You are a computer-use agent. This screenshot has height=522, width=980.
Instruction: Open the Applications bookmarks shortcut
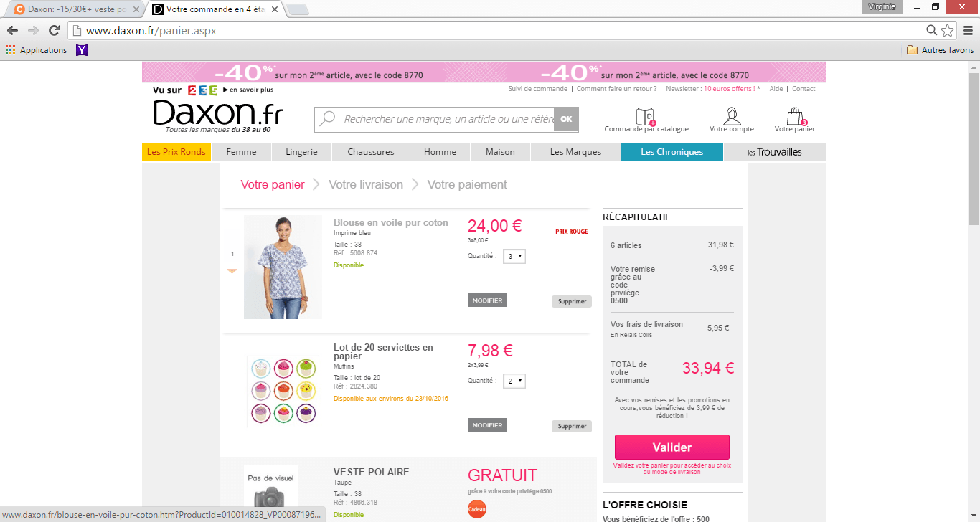click(36, 50)
